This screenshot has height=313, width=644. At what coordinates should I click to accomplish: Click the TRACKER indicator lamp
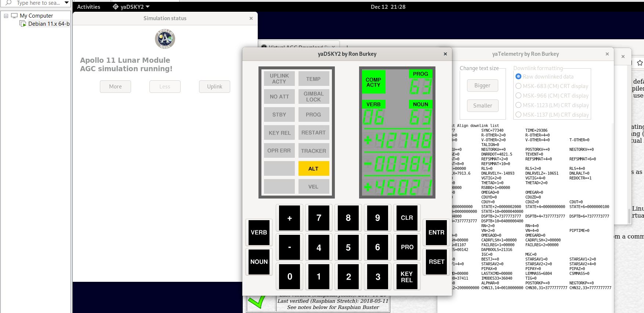coord(314,150)
